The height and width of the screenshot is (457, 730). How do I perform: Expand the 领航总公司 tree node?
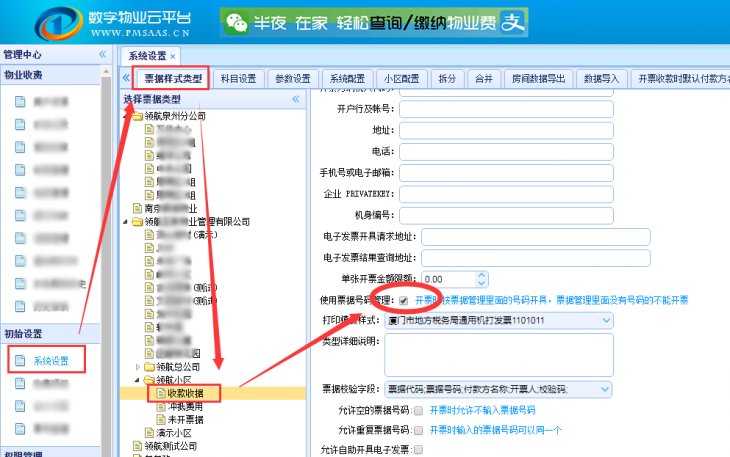137,367
